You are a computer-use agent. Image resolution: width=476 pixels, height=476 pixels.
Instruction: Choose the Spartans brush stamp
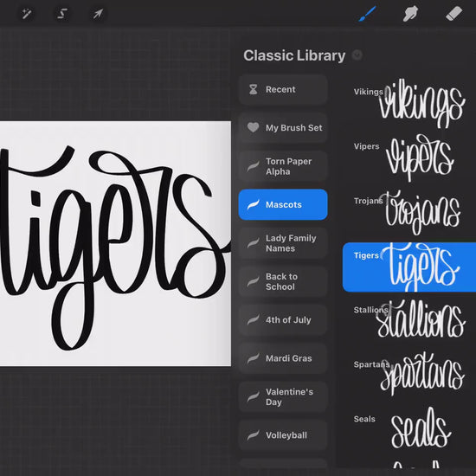point(409,376)
